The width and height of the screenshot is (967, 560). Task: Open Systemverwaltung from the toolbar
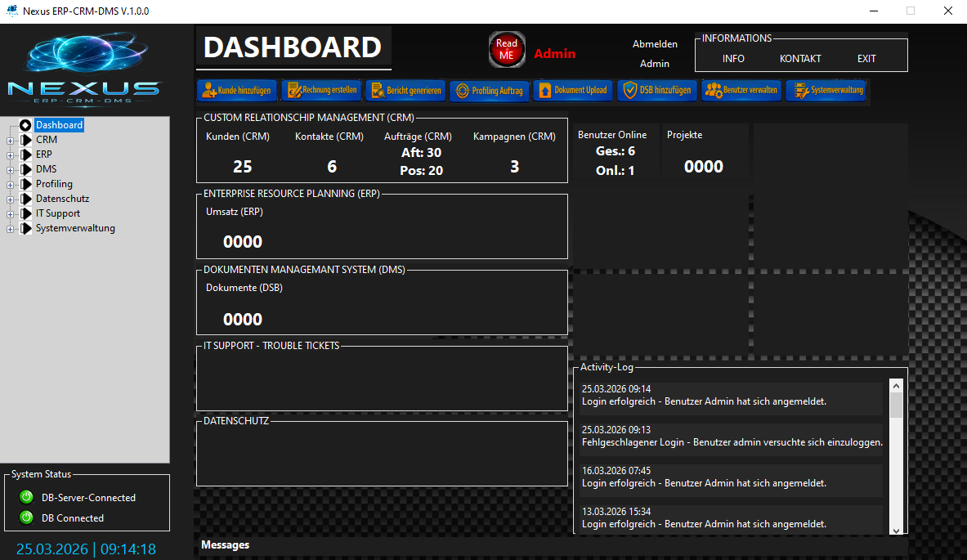[825, 91]
